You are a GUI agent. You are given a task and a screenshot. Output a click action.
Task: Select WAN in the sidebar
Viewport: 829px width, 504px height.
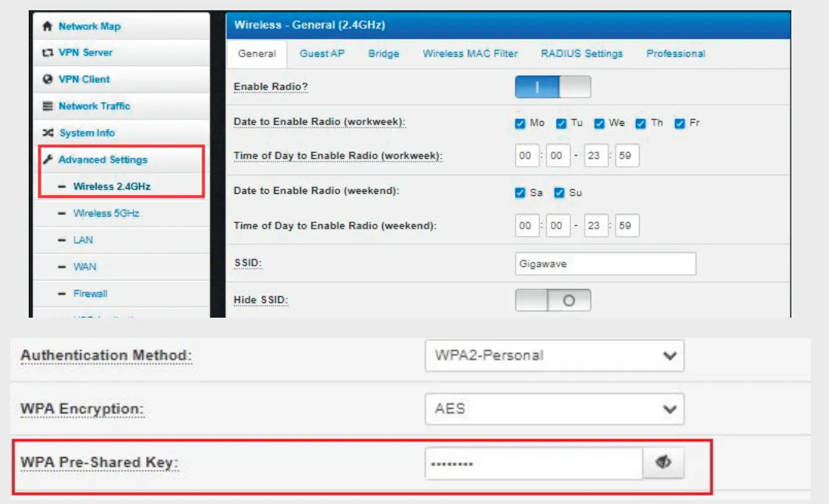pos(121,267)
